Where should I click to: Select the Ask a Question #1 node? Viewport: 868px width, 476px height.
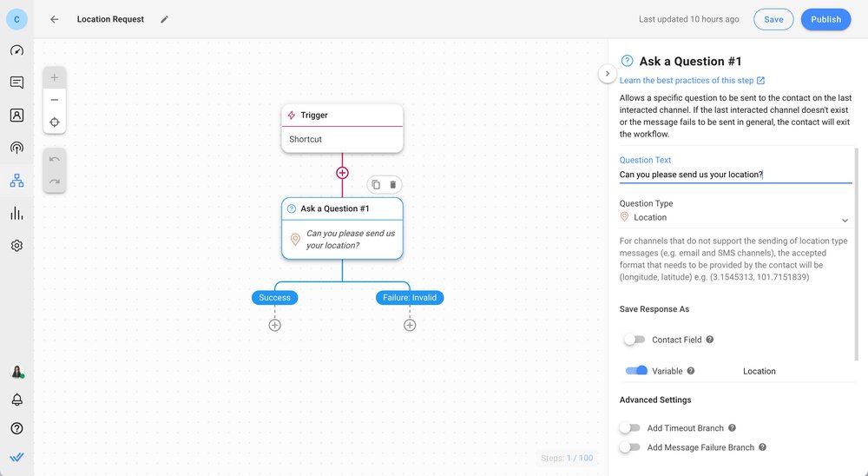click(342, 228)
